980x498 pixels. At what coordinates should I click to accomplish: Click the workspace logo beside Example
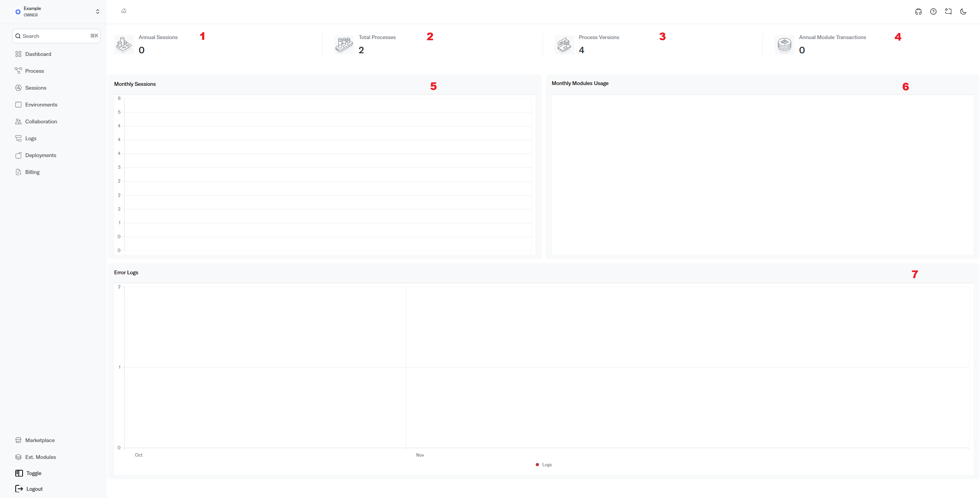18,12
